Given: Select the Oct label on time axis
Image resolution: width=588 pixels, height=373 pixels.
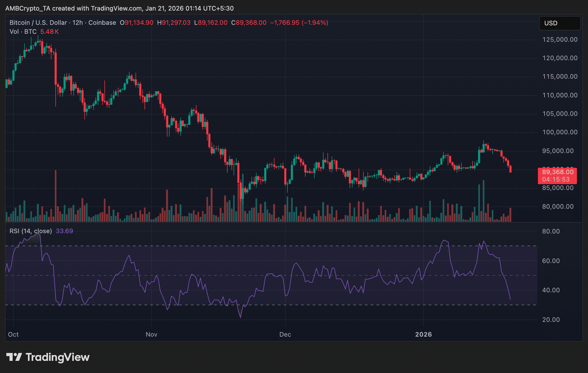Looking at the screenshot, I should pos(13,334).
